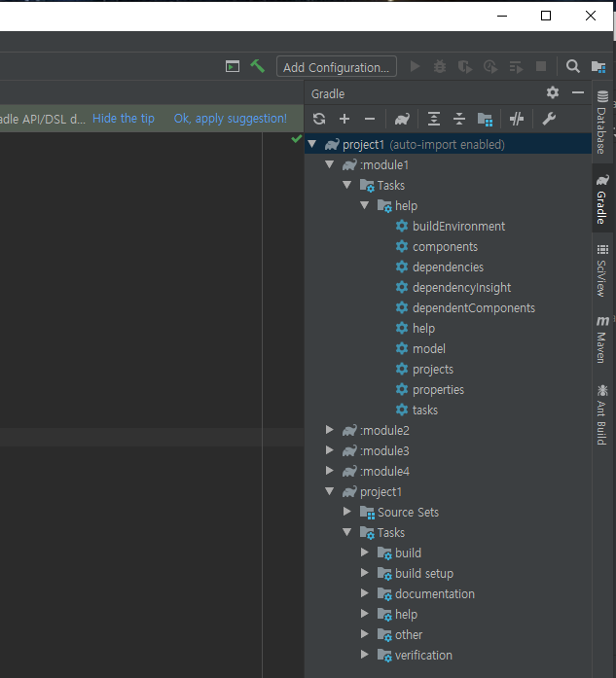
Task: Maximize the IDE window
Action: (x=546, y=16)
